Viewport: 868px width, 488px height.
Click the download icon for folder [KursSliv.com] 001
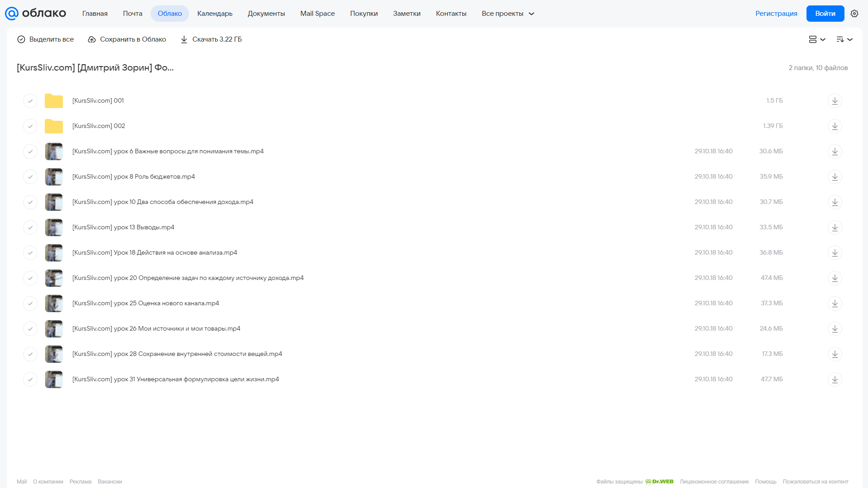point(835,100)
